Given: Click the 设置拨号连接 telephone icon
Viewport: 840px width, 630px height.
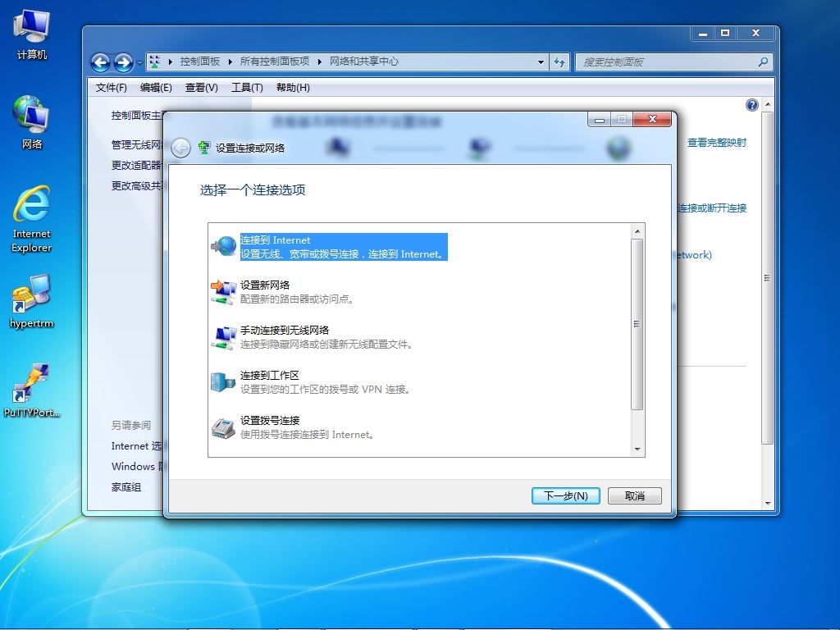Looking at the screenshot, I should tap(224, 427).
